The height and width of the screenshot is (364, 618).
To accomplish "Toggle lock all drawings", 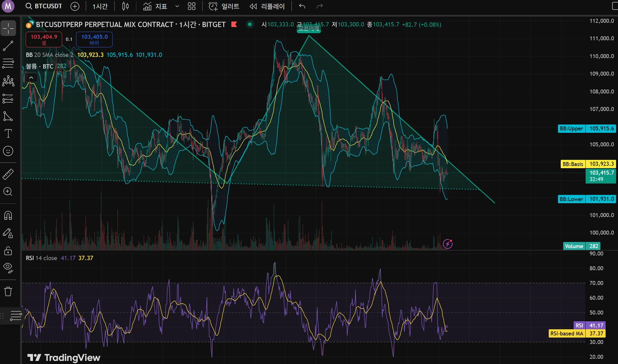I will coord(8,251).
